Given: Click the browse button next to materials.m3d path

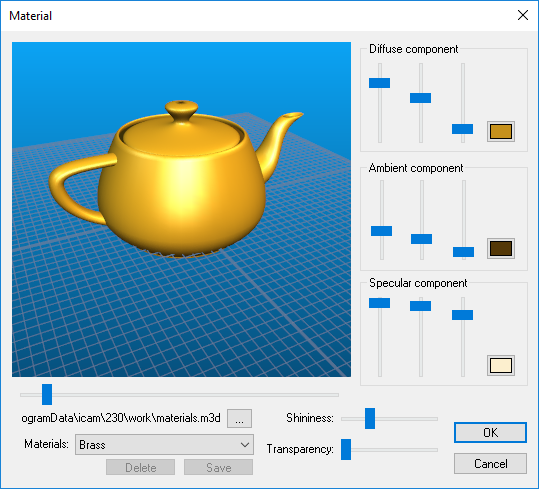Looking at the screenshot, I should 239,418.
